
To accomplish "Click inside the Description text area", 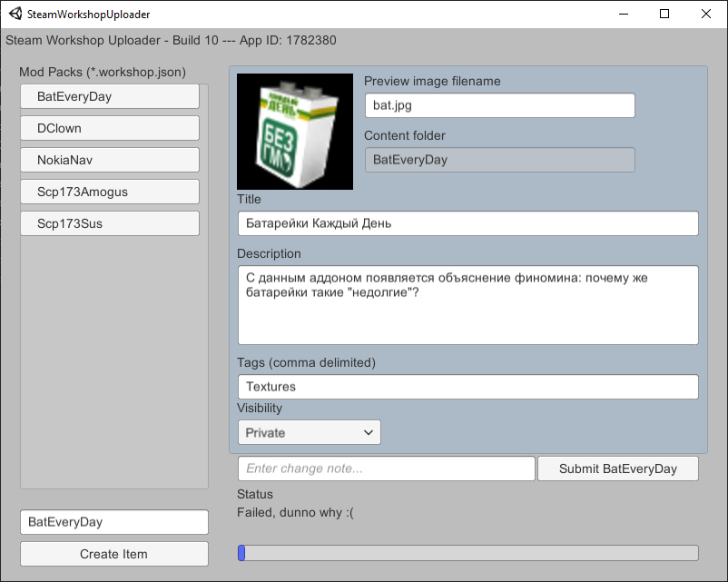I will [468, 305].
